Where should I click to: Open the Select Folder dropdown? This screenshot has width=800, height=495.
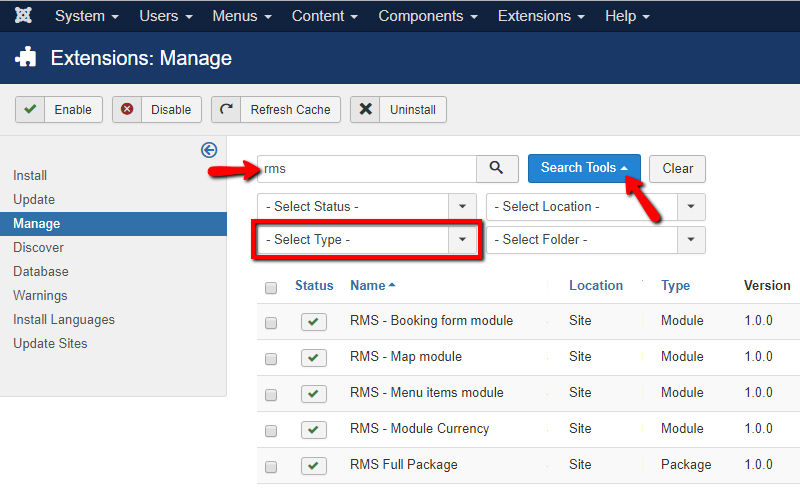[x=595, y=240]
